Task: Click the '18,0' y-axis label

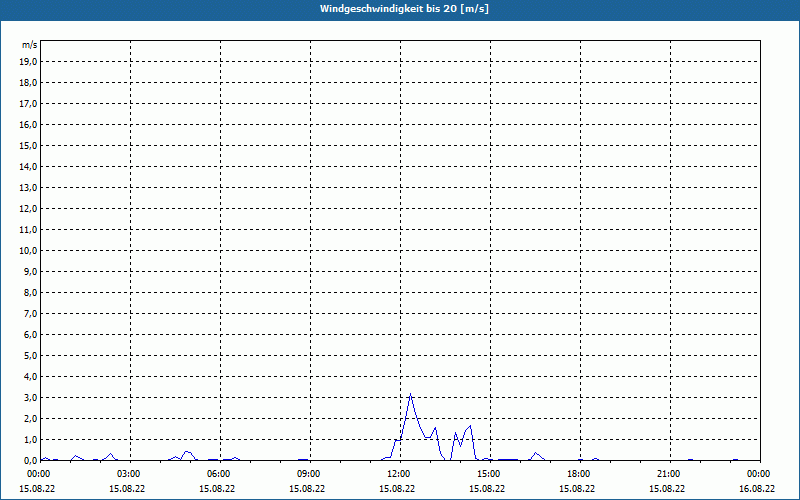Action: click(x=28, y=83)
